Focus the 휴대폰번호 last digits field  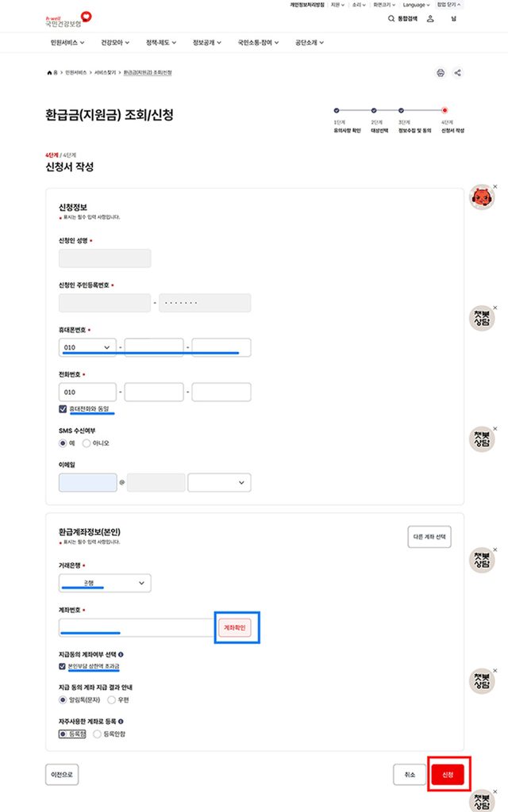pyautogui.click(x=221, y=347)
